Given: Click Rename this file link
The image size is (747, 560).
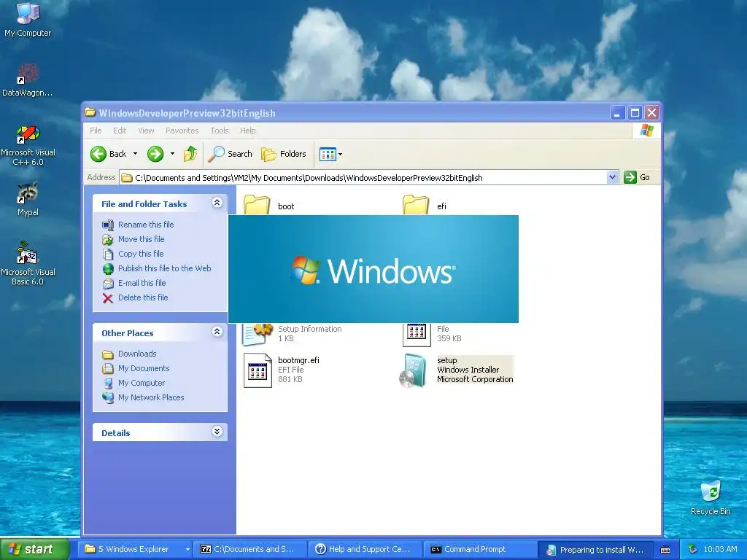Looking at the screenshot, I should click(146, 225).
